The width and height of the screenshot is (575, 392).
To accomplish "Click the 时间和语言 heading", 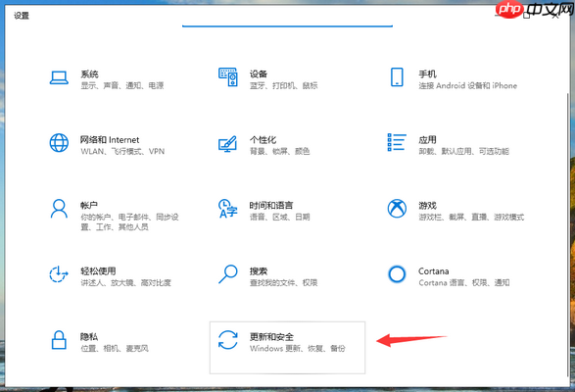I will pos(271,206).
